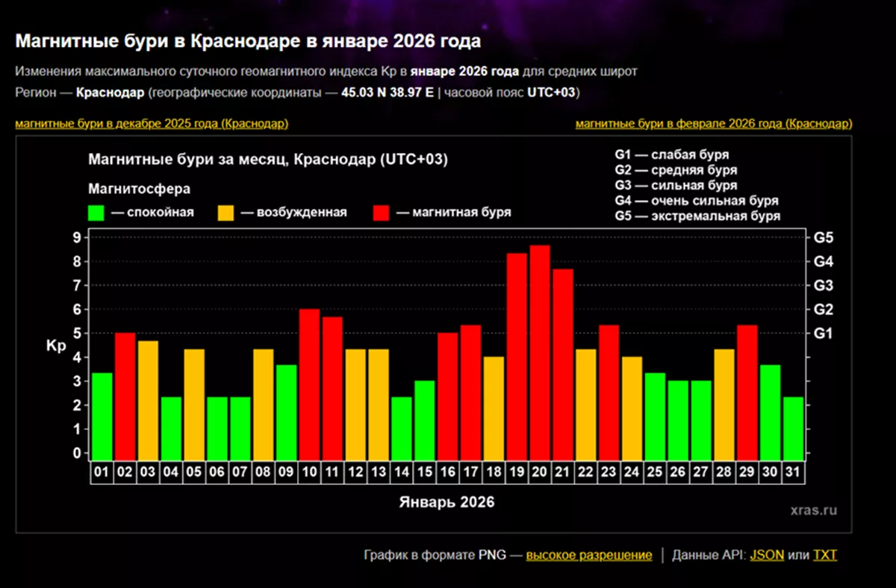
Task: Select the red bar on January 29
Action: (x=747, y=388)
